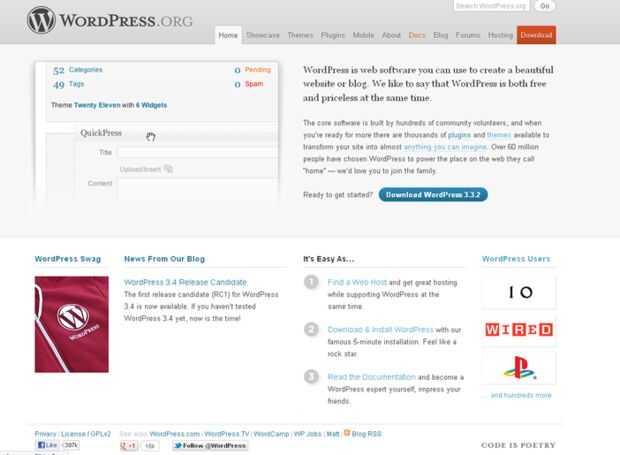Open the WordPress.com footer link
The image size is (620, 455).
pos(174,434)
